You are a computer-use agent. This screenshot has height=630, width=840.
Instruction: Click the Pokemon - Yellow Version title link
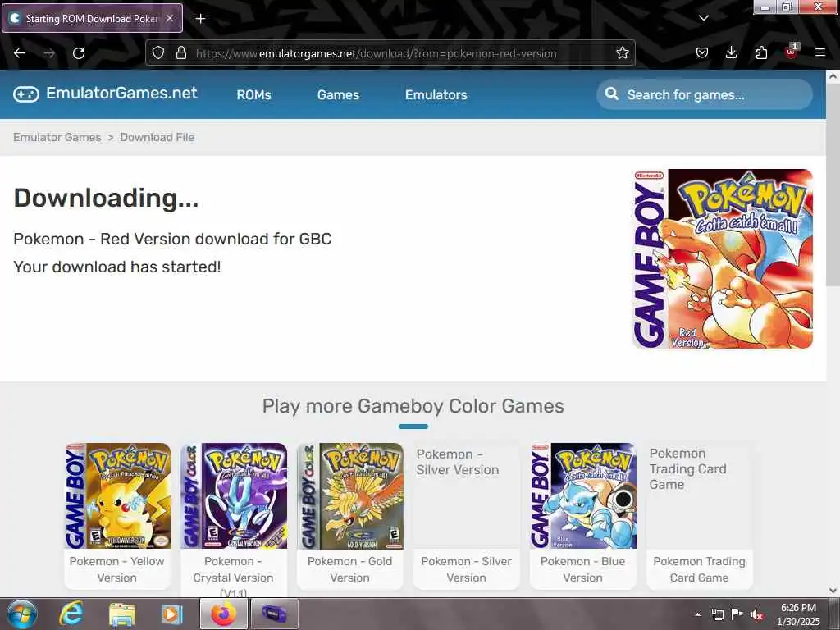click(x=116, y=569)
